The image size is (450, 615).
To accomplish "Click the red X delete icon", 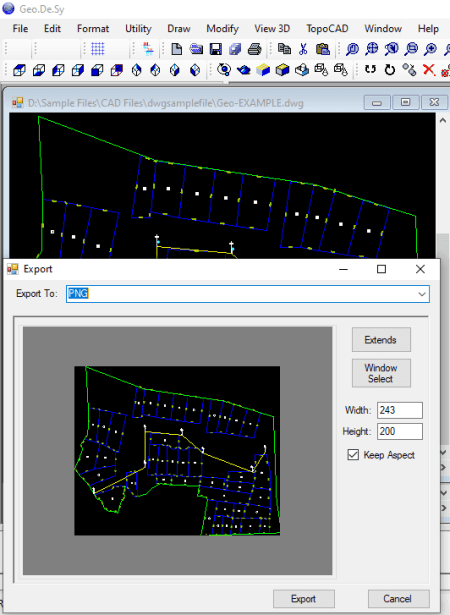I will tap(429, 70).
